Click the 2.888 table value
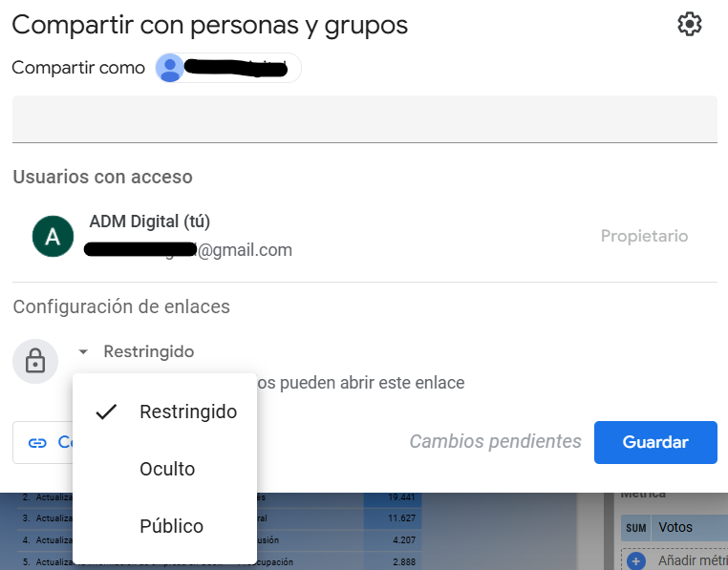 [403, 561]
